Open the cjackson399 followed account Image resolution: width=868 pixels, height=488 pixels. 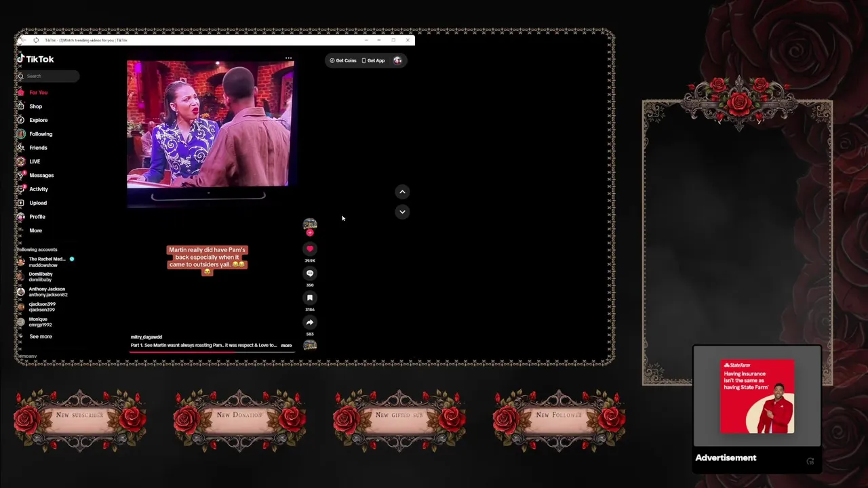tap(36, 307)
